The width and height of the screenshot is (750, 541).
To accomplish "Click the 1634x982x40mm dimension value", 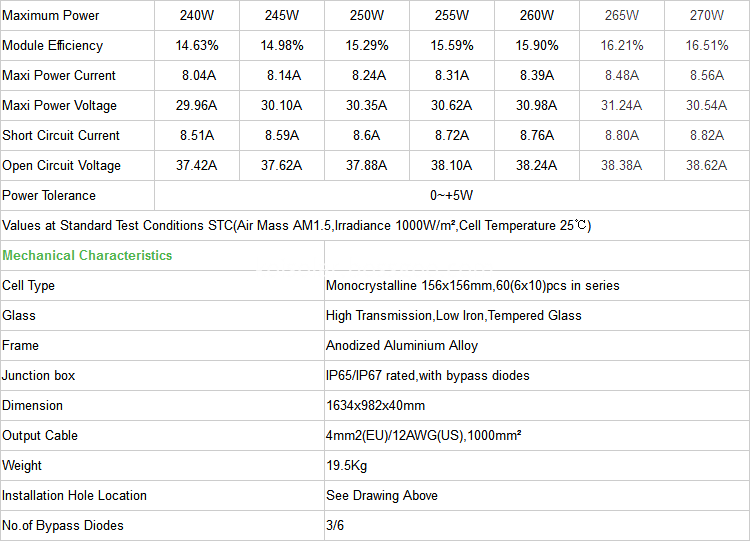I will coord(375,406).
